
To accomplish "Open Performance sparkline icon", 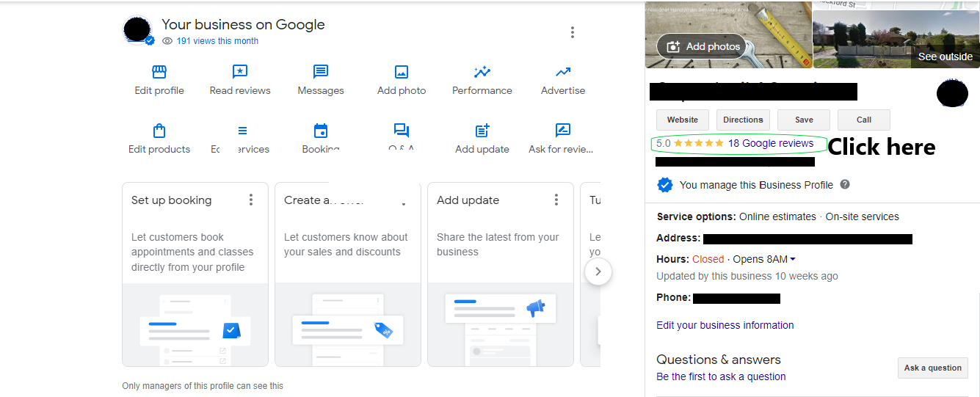I will click(x=482, y=72).
